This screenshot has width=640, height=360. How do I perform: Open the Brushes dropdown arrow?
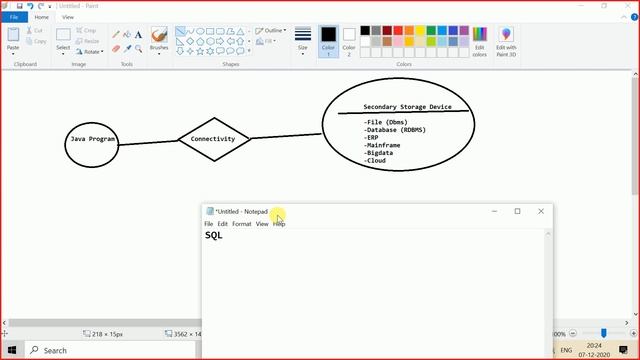pos(159,54)
